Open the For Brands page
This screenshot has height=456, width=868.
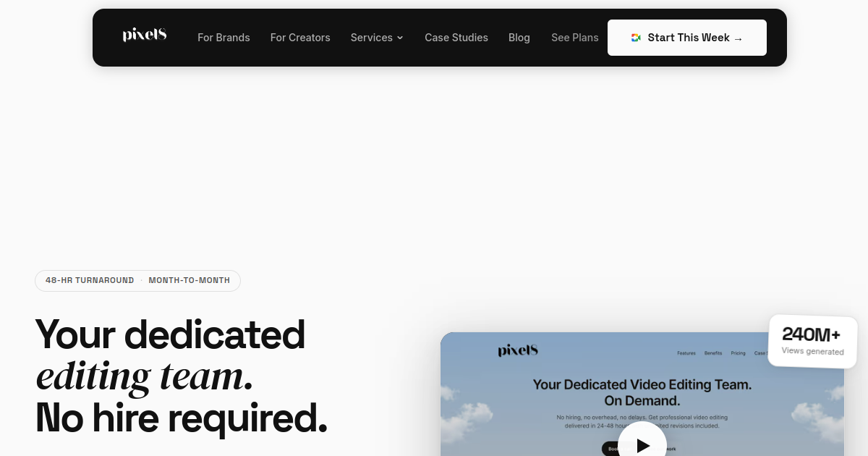[x=224, y=38]
